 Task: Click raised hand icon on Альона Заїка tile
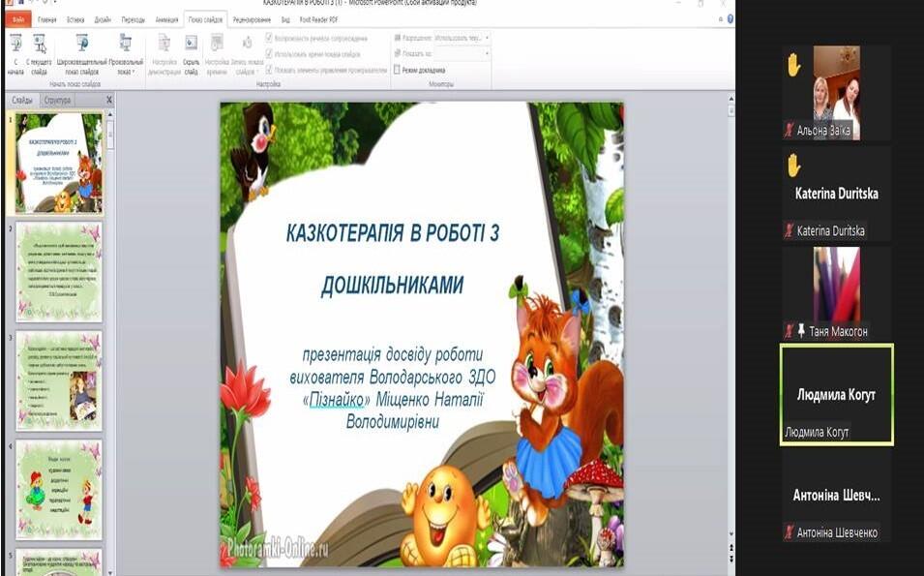(793, 65)
